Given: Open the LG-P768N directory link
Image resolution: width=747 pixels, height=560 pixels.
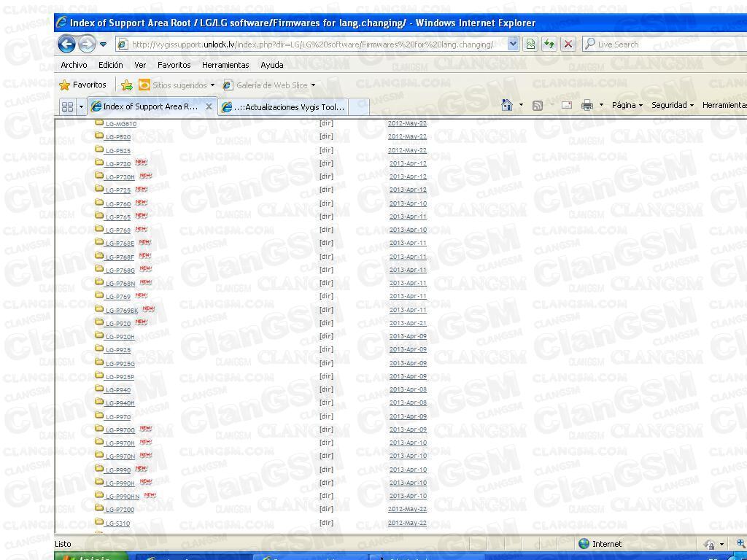Looking at the screenshot, I should 120,284.
